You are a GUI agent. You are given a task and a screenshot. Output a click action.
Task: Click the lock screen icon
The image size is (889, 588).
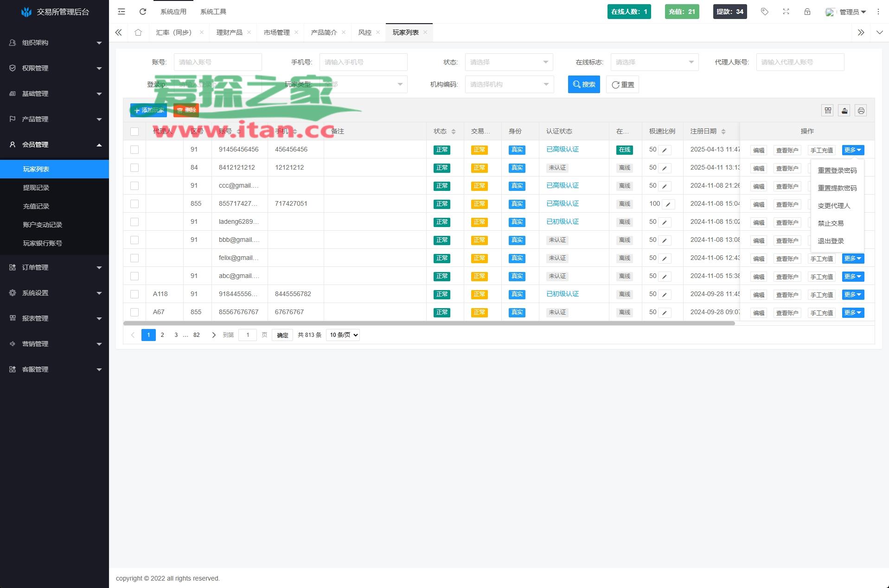pyautogui.click(x=807, y=12)
